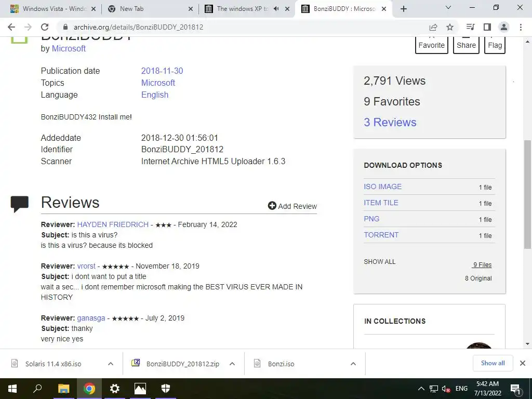This screenshot has width=532, height=399.
Task: Open the notification center icon
Action: pyautogui.click(x=516, y=389)
